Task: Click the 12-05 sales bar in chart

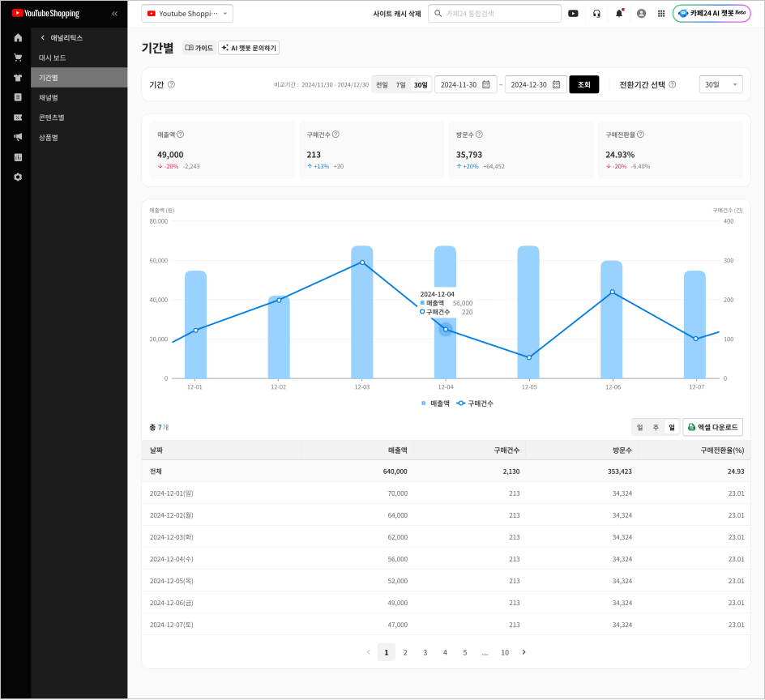Action: 528,312
